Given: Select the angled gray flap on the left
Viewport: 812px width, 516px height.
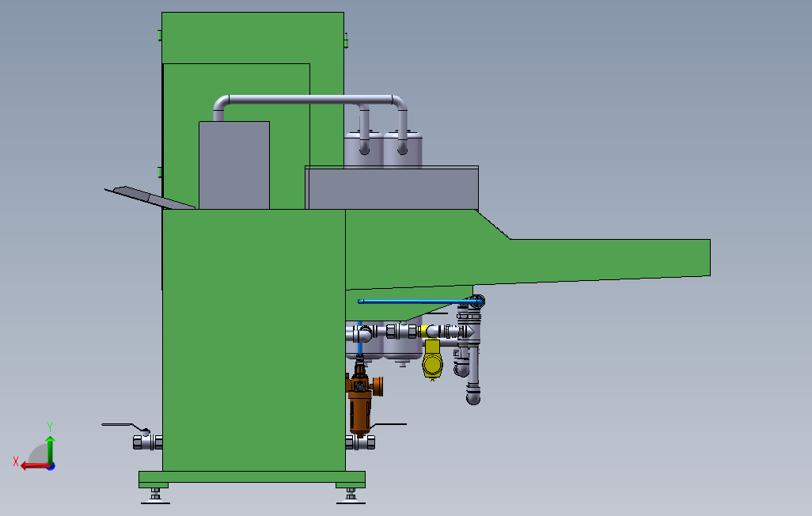Looking at the screenshot, I should 150,197.
